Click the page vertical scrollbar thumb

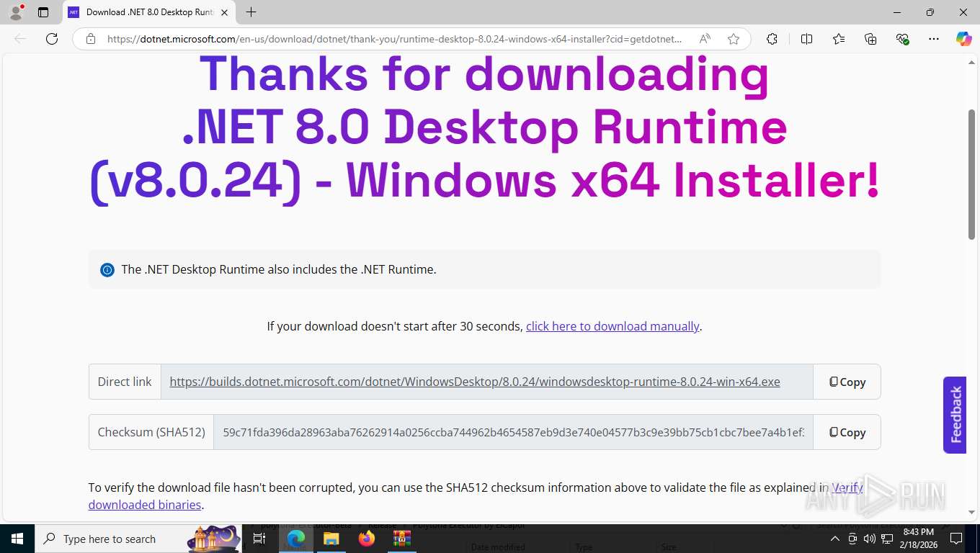(x=971, y=174)
